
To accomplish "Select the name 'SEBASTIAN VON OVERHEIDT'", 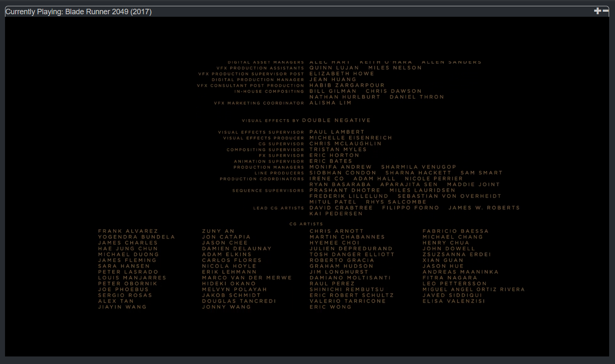I will (450, 196).
